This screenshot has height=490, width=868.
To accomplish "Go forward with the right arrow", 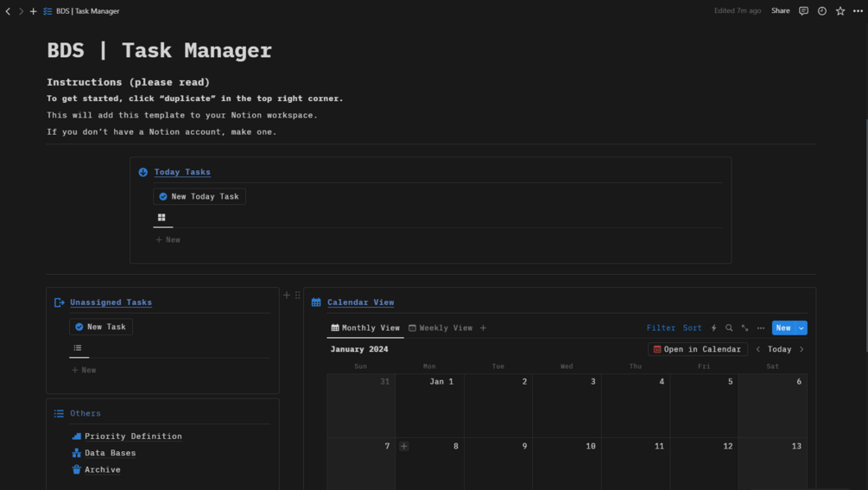I will pyautogui.click(x=21, y=11).
